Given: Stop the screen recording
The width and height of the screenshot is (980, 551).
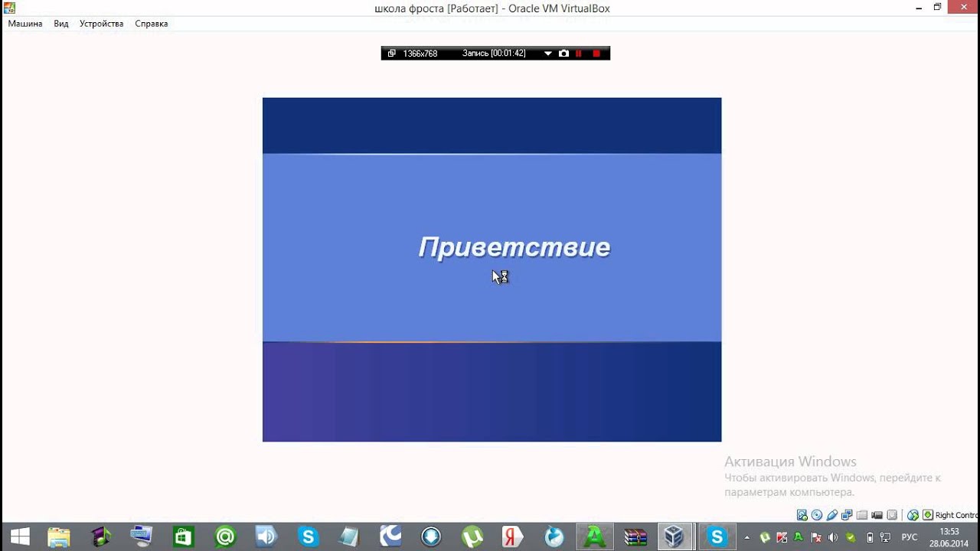Looking at the screenshot, I should pos(596,54).
